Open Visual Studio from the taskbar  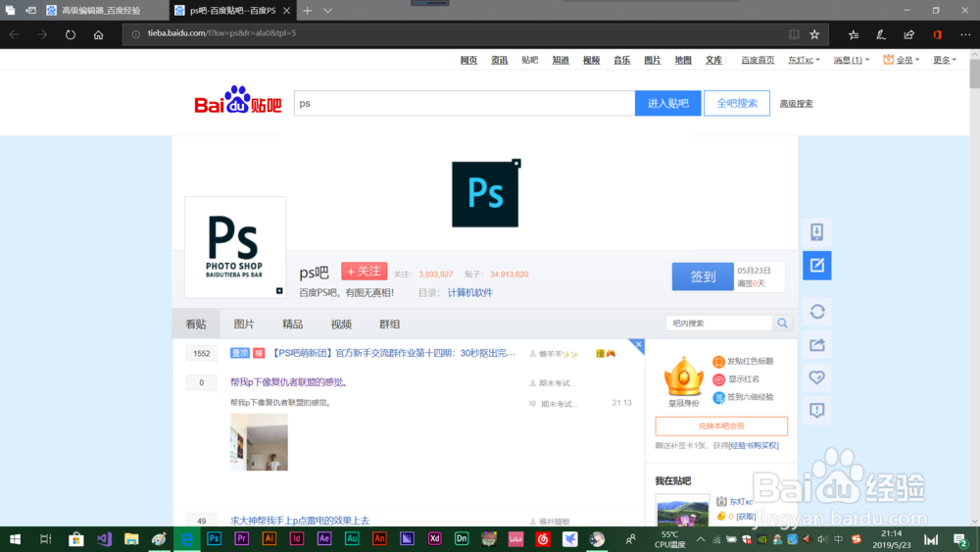(104, 539)
